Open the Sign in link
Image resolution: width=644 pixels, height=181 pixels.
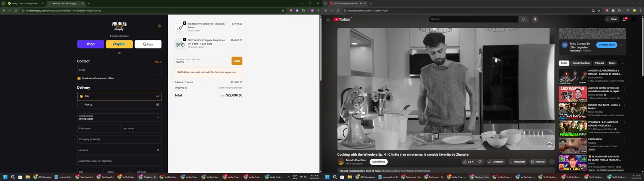(x=158, y=61)
